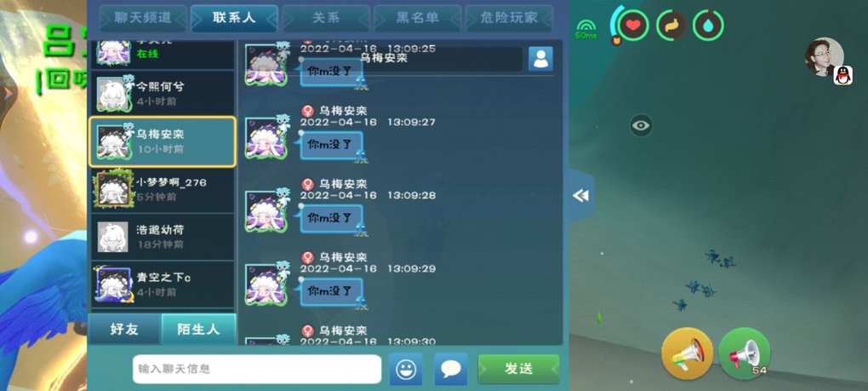The width and height of the screenshot is (868, 391).
Task: Tap the yellow megaphone broadcast button
Action: [687, 354]
